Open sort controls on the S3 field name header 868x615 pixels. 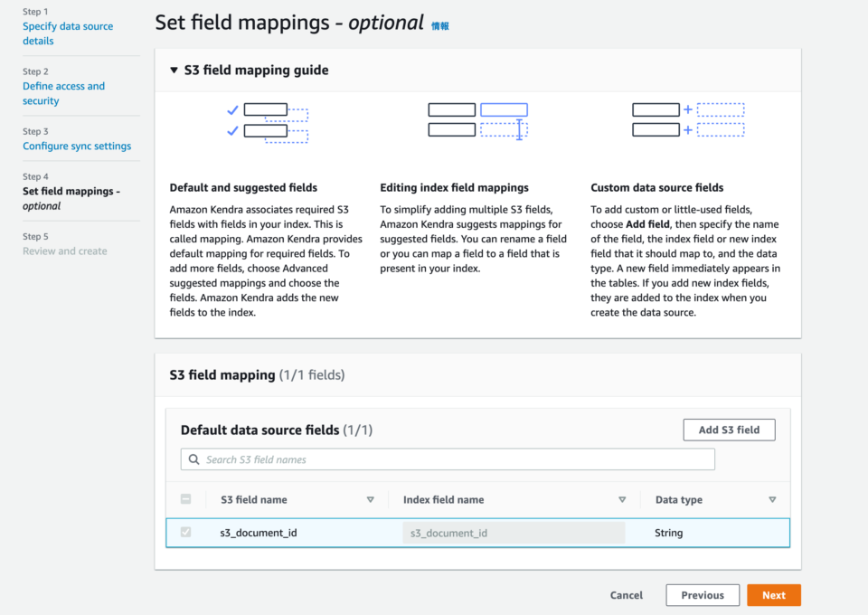[371, 499]
